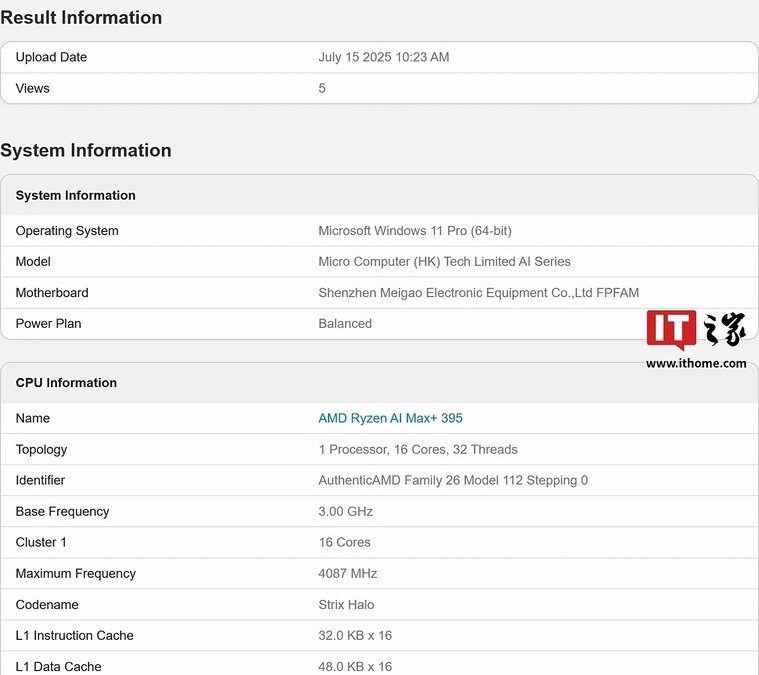Select the Shenzhen Meigao motherboard value

[478, 293]
